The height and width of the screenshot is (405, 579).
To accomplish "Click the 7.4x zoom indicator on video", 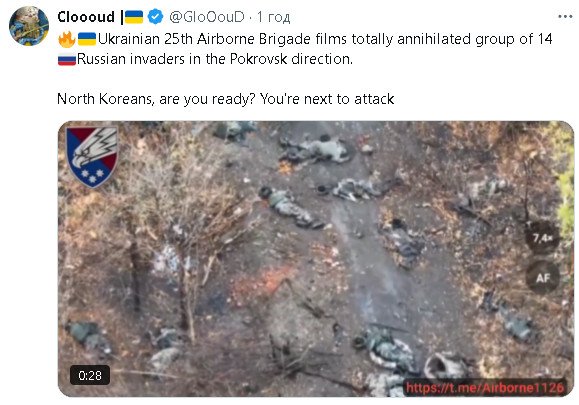I will point(542,238).
